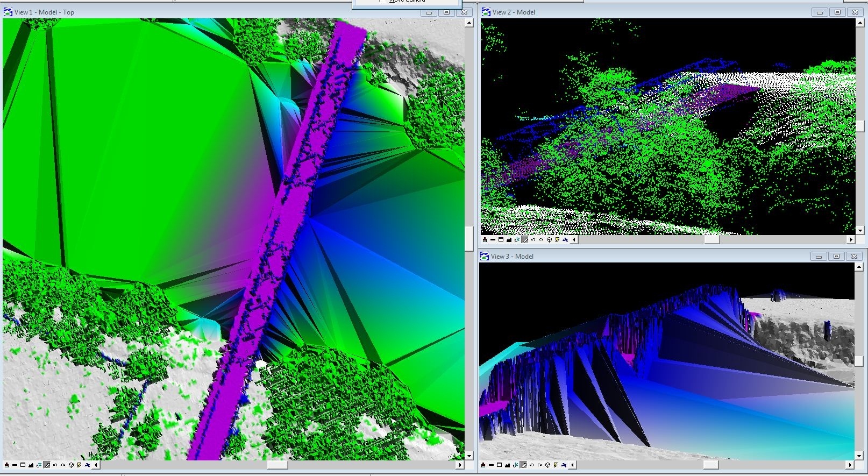Click View Next redo arrow in View 2
Viewport: 868px width, 476px height.
tap(541, 240)
